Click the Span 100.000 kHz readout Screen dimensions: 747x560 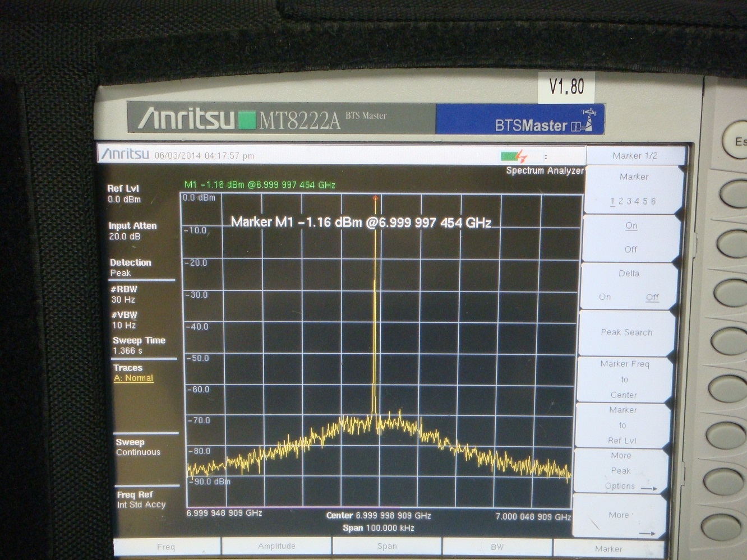pyautogui.click(x=379, y=528)
